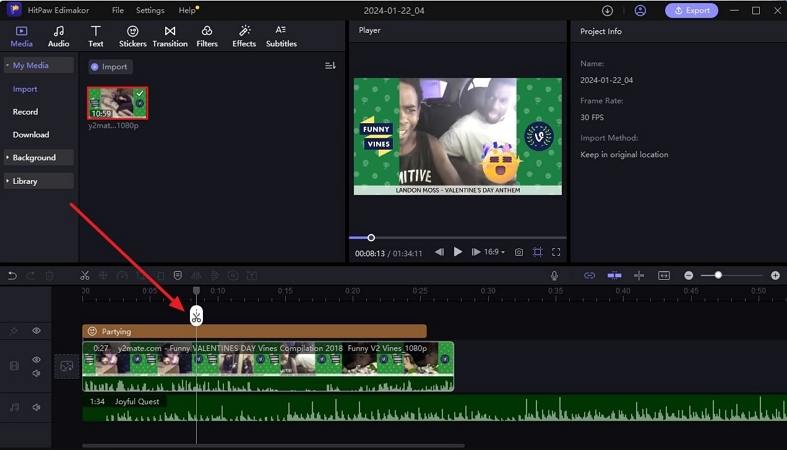Viewport: 787px width, 450px height.
Task: Open the 16:9 aspect ratio dropdown
Action: (494, 252)
